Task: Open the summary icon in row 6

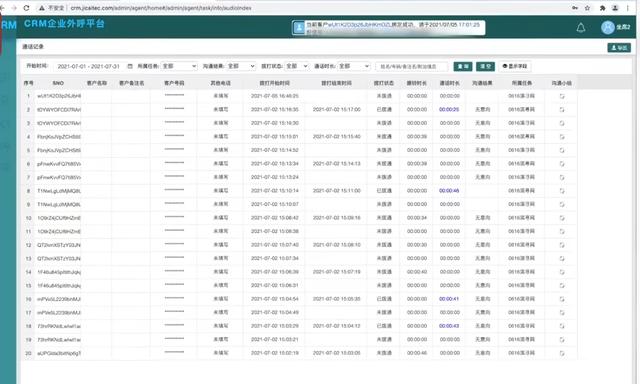Action: click(x=562, y=164)
